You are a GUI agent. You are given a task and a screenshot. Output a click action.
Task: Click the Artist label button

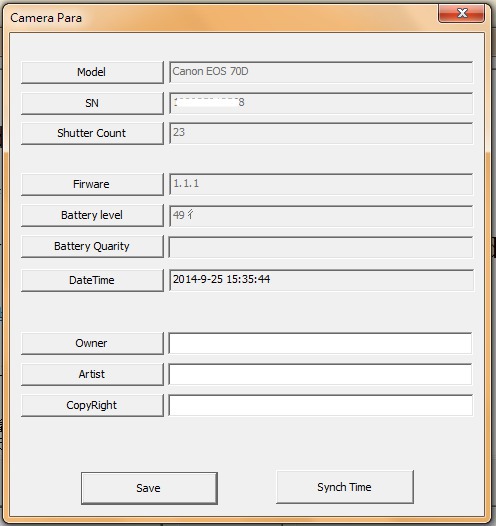pos(92,374)
